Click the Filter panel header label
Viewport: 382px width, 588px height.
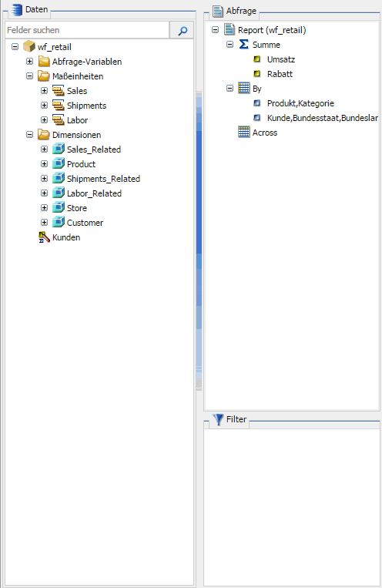[236, 419]
